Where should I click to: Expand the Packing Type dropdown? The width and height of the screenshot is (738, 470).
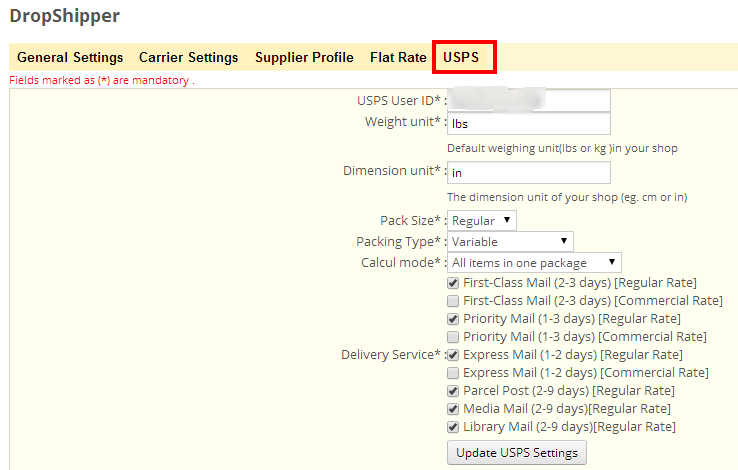(510, 241)
